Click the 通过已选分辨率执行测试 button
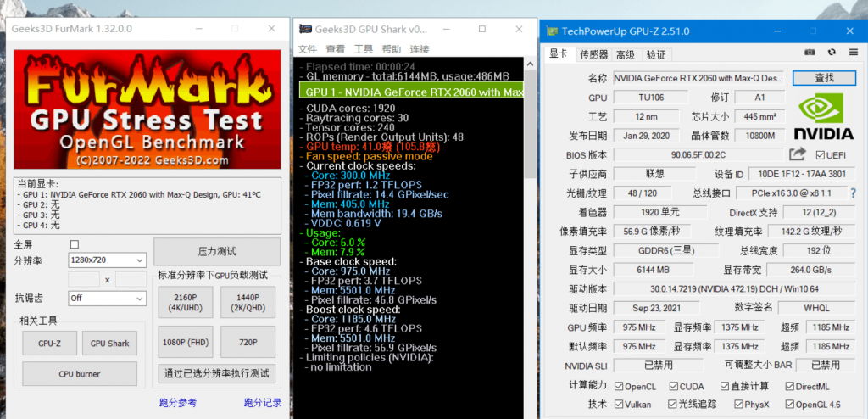The width and height of the screenshot is (868, 419). (217, 373)
